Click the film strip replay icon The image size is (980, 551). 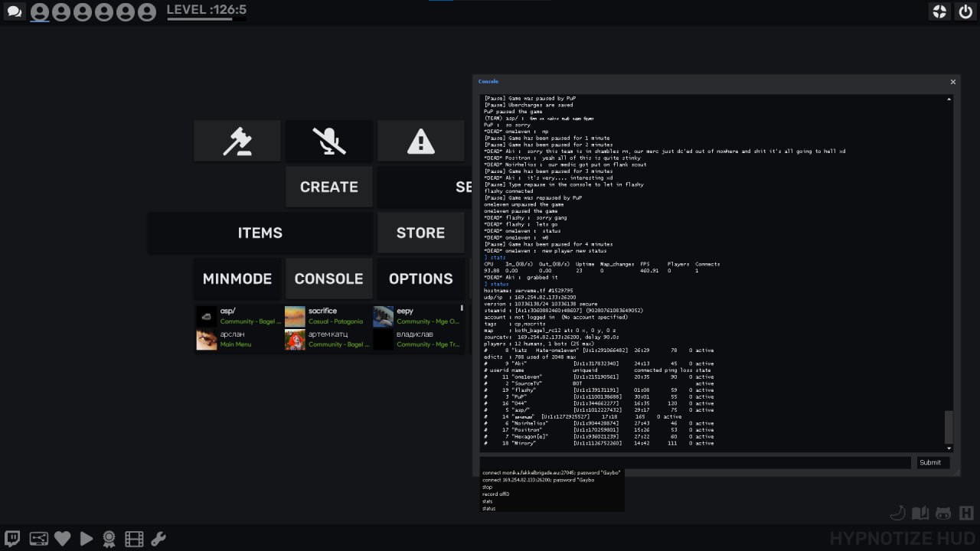point(134,539)
